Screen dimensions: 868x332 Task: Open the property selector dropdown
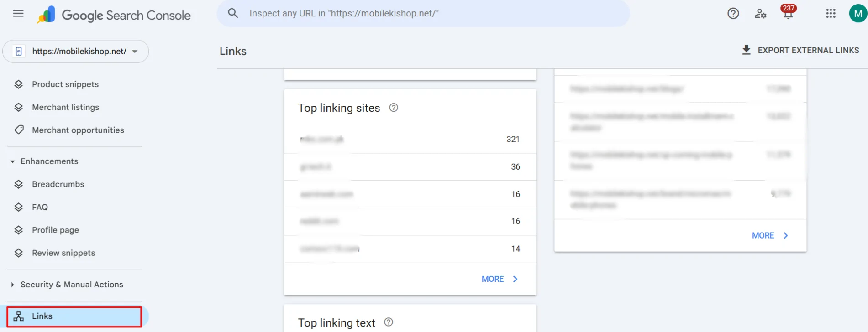[135, 52]
